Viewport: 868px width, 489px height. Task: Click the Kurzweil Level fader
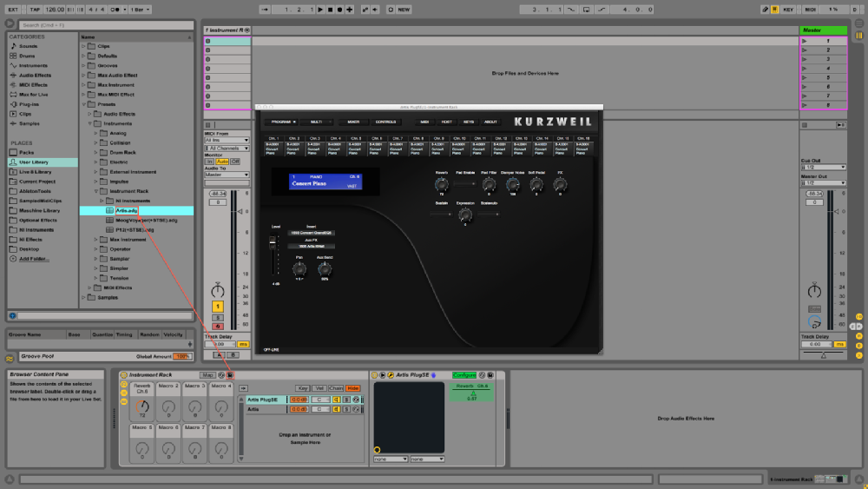[273, 242]
